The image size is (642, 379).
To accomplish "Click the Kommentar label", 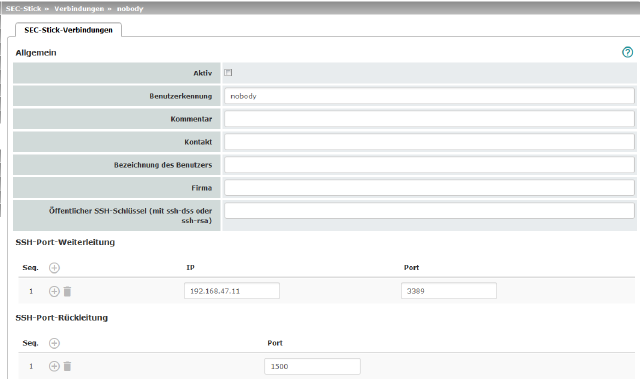I will coord(191,119).
